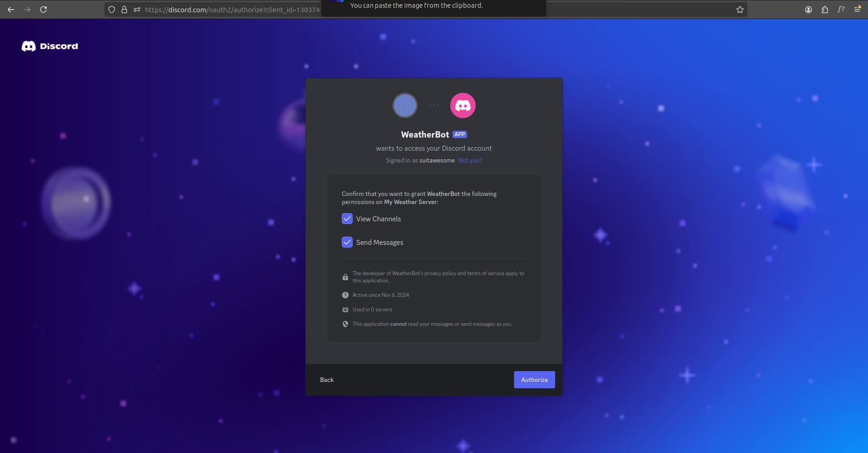Click the Discord logo at the top left
Viewport: 868px width, 453px height.
(x=50, y=46)
